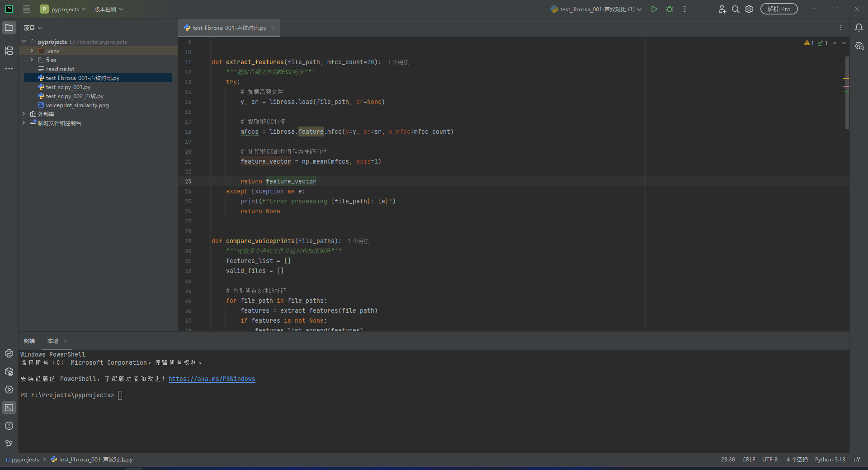Select Python 3.13 interpreter widget

pyautogui.click(x=830, y=460)
